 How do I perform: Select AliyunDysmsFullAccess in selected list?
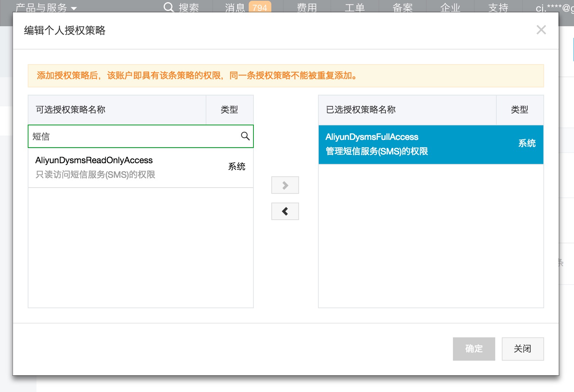pyautogui.click(x=431, y=145)
